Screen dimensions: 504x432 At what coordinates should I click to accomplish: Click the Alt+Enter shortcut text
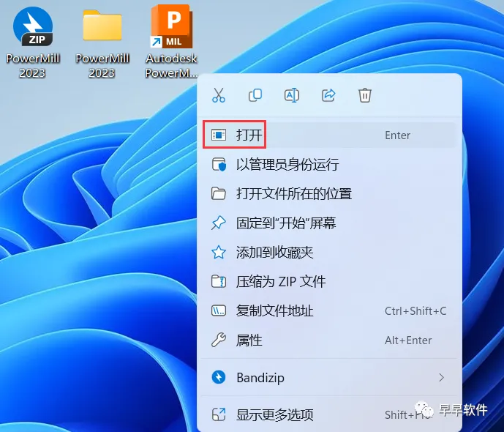pos(408,340)
